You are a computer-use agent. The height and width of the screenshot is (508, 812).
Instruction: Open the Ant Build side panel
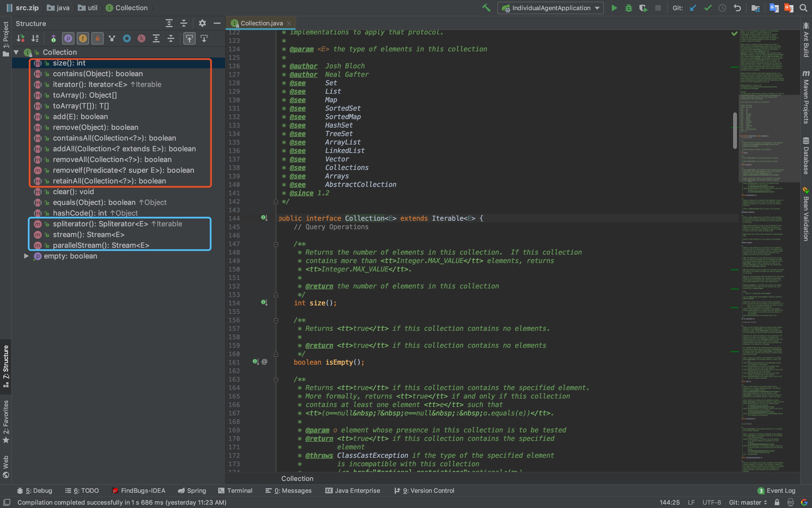click(806, 40)
